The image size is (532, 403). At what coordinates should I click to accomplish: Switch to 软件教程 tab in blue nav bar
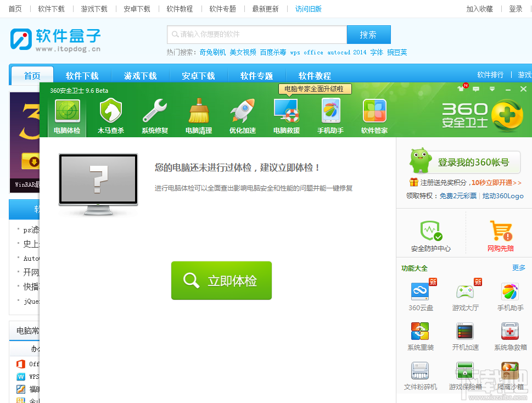click(315, 76)
